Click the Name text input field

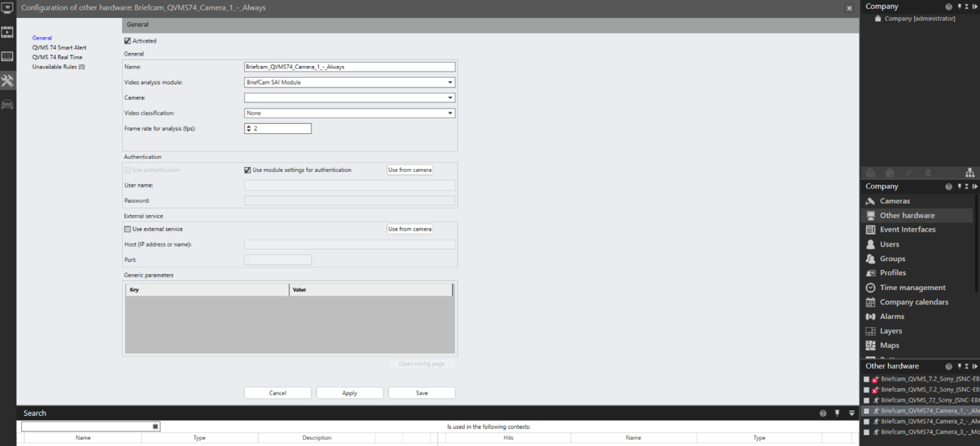(x=350, y=67)
